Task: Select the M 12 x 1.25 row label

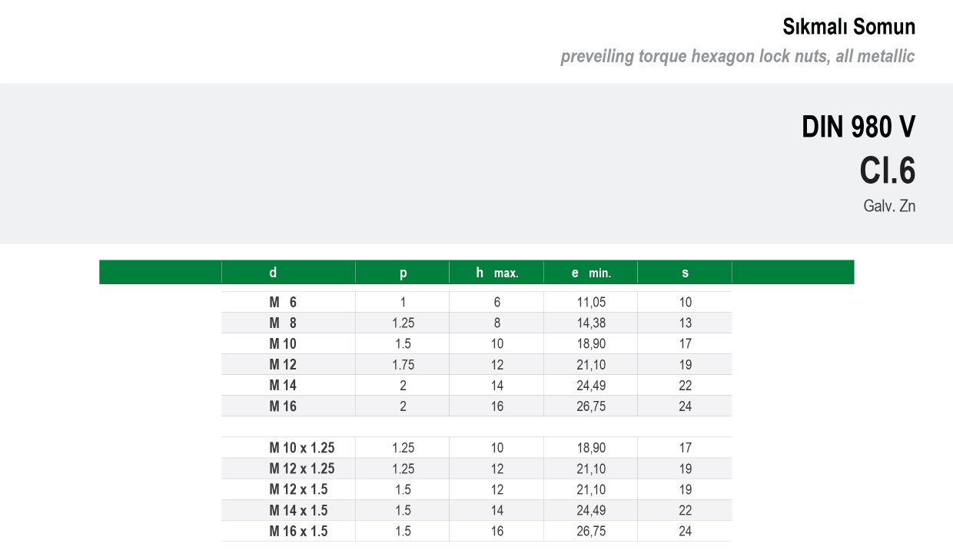Action: 301,469
